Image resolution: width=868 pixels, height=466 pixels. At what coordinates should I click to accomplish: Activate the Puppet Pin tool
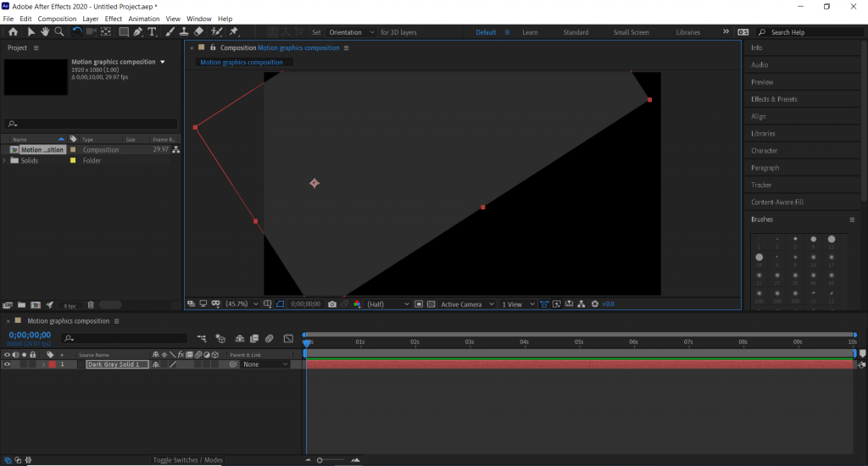coord(234,31)
